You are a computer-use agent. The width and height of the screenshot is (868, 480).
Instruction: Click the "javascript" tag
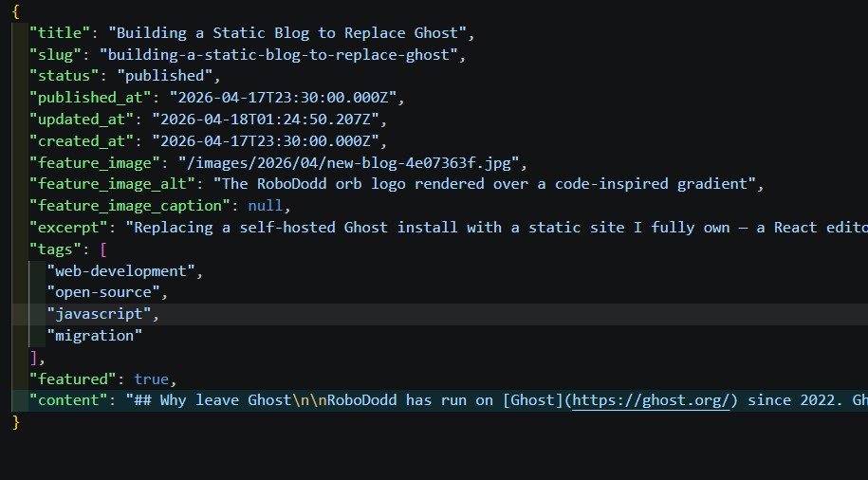pos(99,314)
